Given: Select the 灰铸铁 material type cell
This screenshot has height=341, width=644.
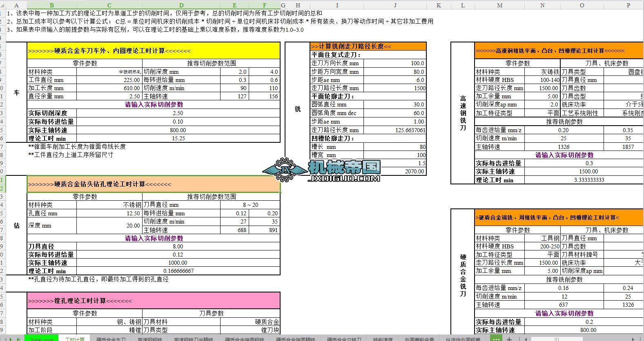Looking at the screenshot, I should [x=542, y=72].
